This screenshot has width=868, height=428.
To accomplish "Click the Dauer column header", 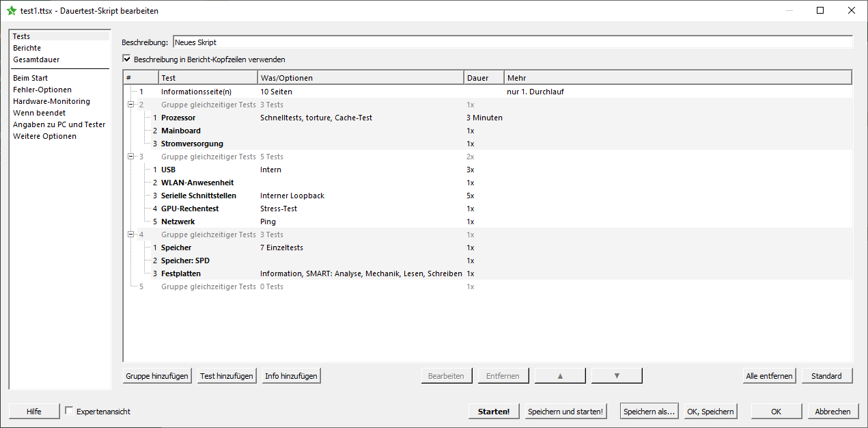I will pyautogui.click(x=484, y=78).
